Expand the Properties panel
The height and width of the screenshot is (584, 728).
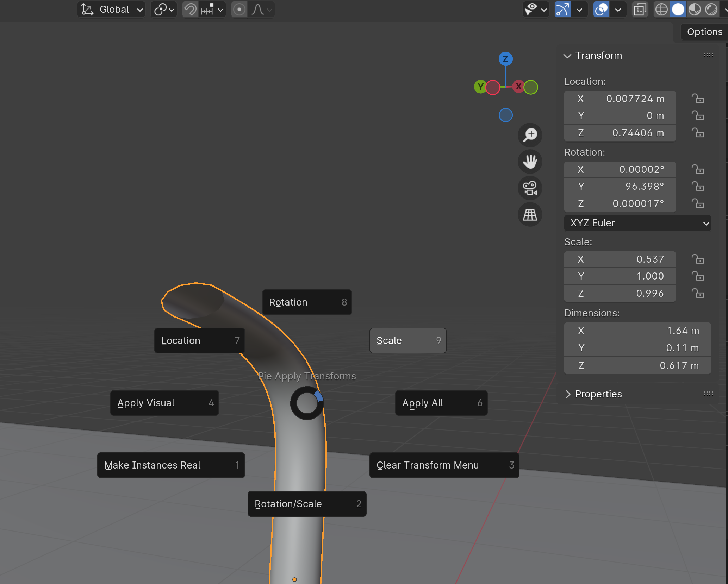[x=568, y=394]
